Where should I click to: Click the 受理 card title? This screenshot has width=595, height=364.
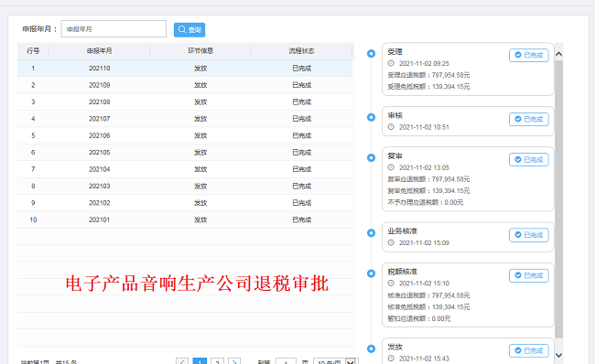tap(395, 51)
